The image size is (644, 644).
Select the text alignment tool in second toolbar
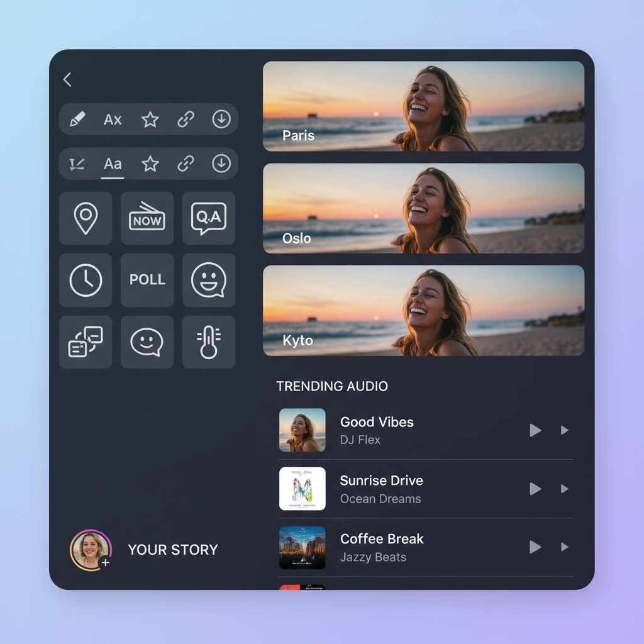77,164
